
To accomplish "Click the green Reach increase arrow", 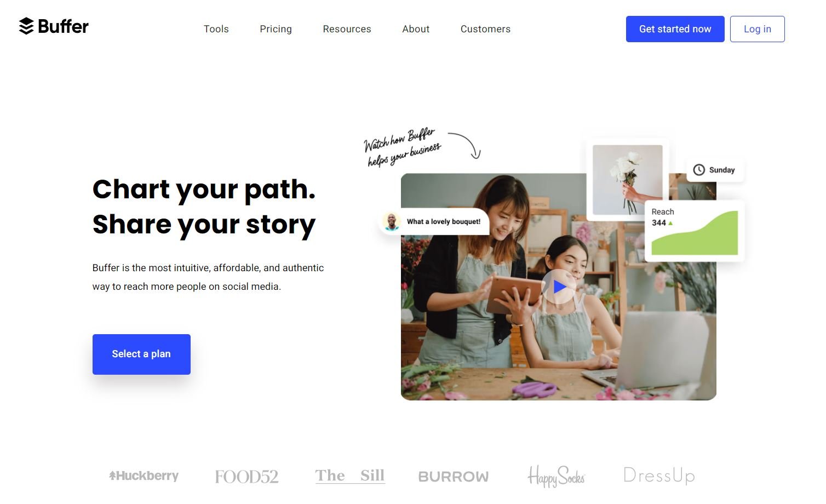I will 670,223.
